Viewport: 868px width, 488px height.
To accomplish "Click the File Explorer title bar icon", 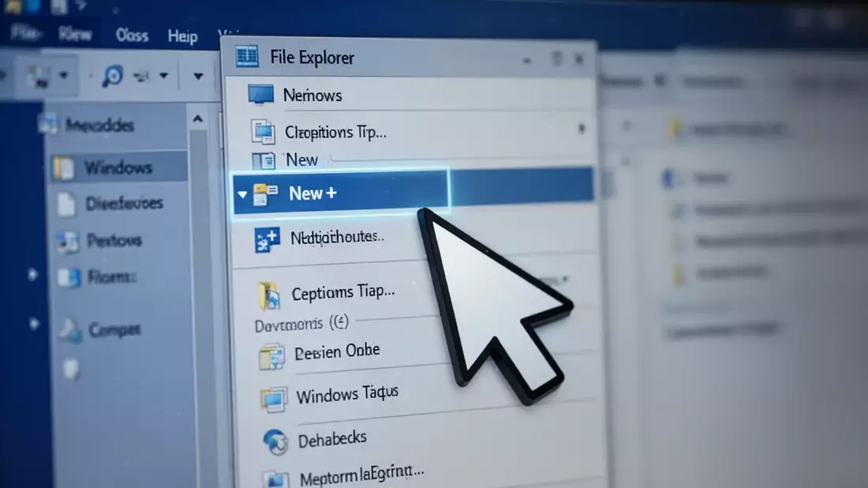I will [247, 57].
